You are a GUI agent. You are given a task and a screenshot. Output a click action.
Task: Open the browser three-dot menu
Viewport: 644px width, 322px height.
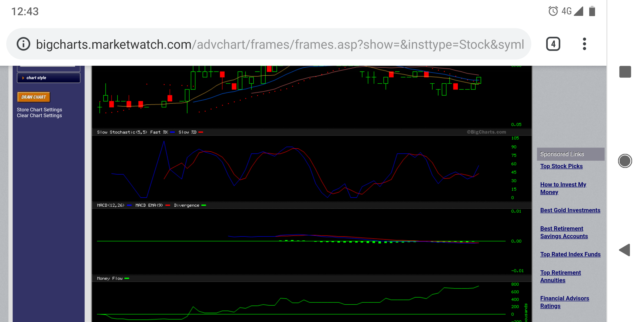(584, 44)
